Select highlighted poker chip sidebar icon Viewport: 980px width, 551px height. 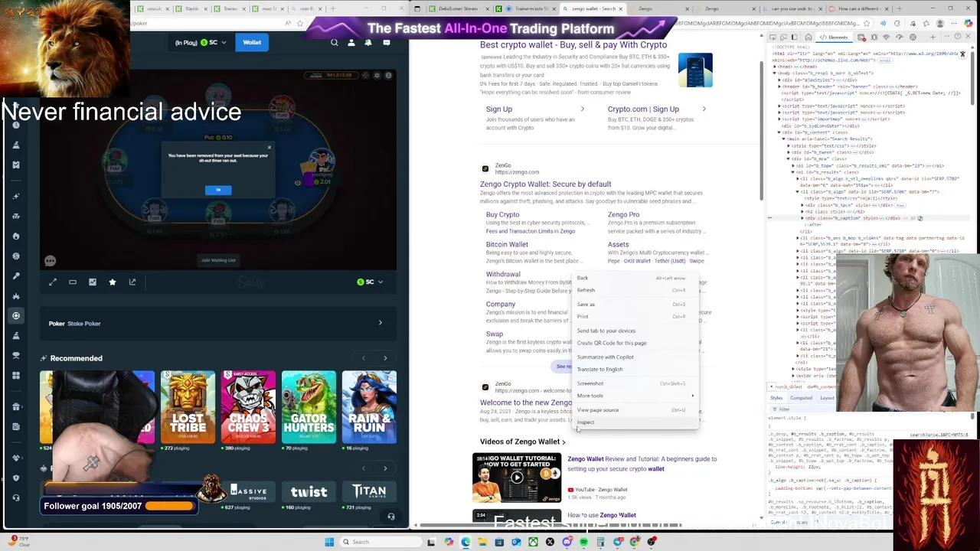point(15,315)
